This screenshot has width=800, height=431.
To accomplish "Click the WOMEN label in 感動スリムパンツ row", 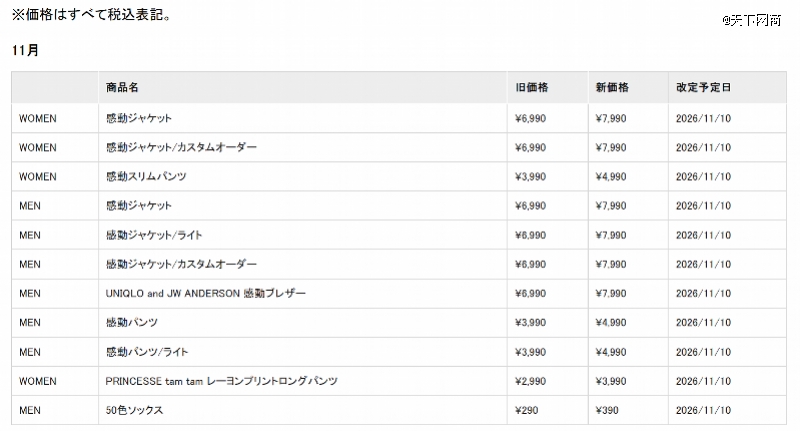I will 38,176.
